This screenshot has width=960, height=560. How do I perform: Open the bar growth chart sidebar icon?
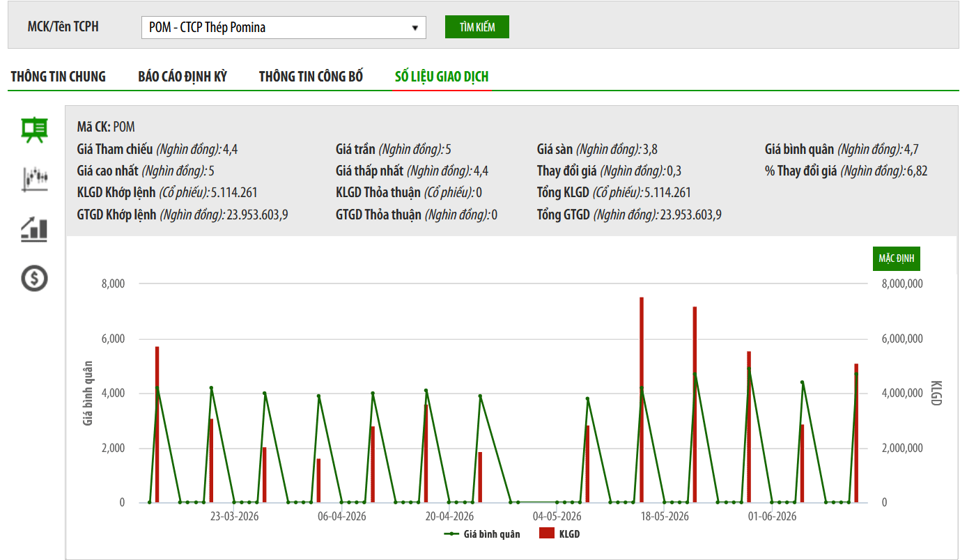[x=34, y=228]
